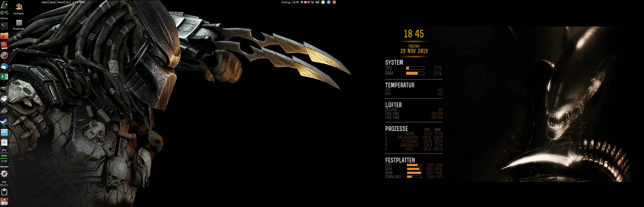The width and height of the screenshot is (644, 207).
Task: Open the FreeFileS... desktop shortcut
Action: pyautogui.click(x=19, y=25)
